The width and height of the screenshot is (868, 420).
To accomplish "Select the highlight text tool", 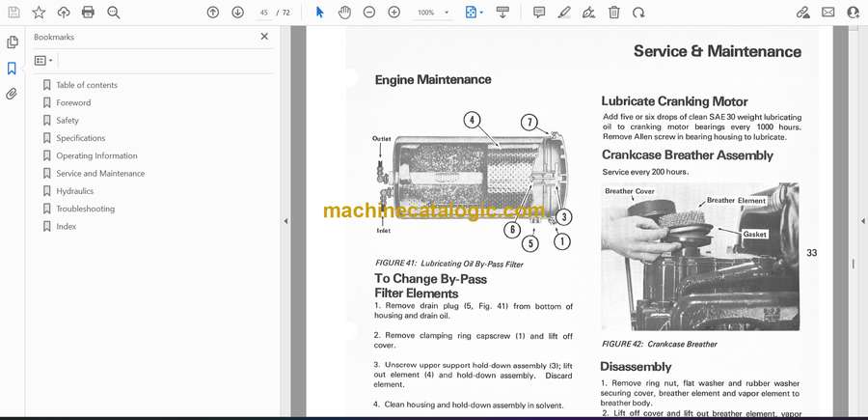I will (x=564, y=13).
